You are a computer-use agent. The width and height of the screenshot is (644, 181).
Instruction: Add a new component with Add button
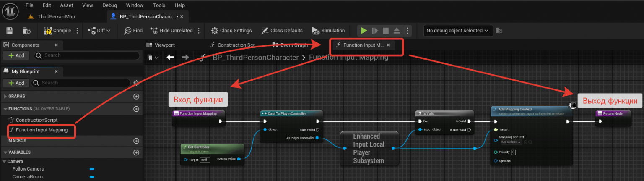[16, 55]
